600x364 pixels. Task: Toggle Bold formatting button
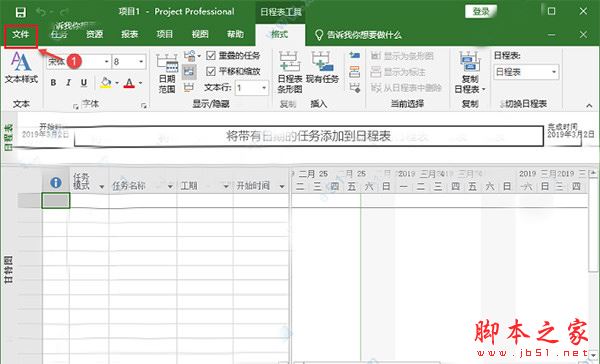[54, 83]
